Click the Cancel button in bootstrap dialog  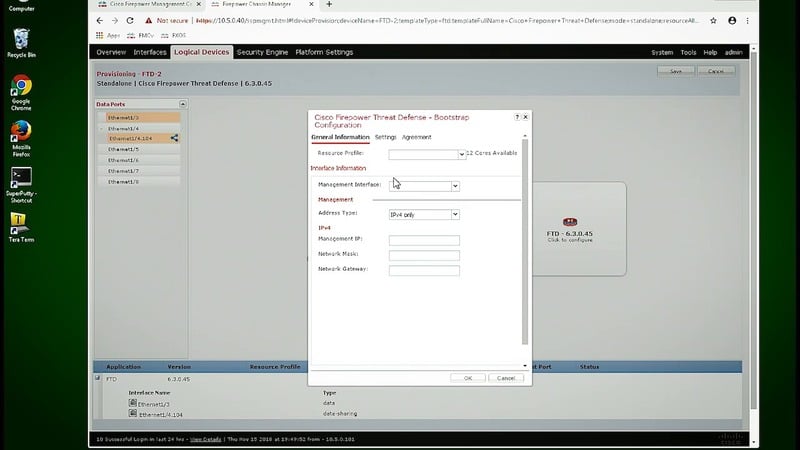coord(505,378)
